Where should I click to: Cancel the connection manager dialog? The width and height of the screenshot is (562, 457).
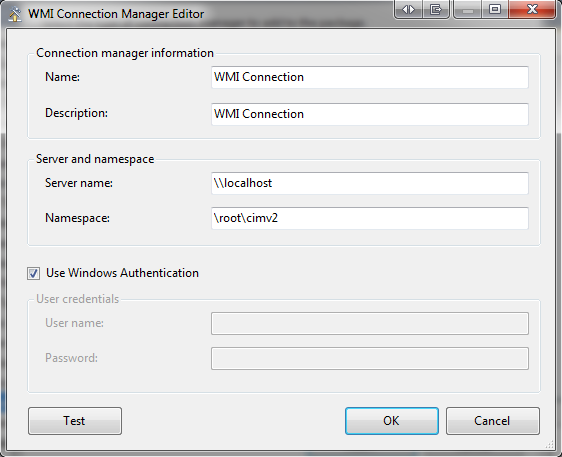(x=493, y=421)
